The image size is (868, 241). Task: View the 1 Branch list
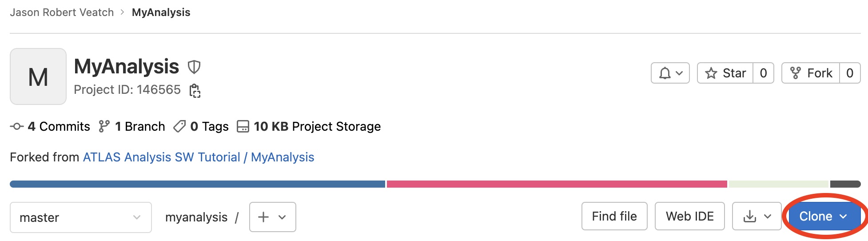132,127
